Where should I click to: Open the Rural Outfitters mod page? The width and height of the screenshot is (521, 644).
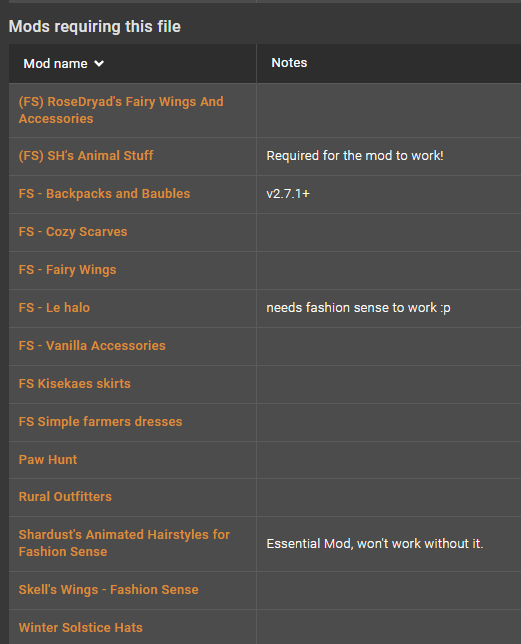coord(65,497)
